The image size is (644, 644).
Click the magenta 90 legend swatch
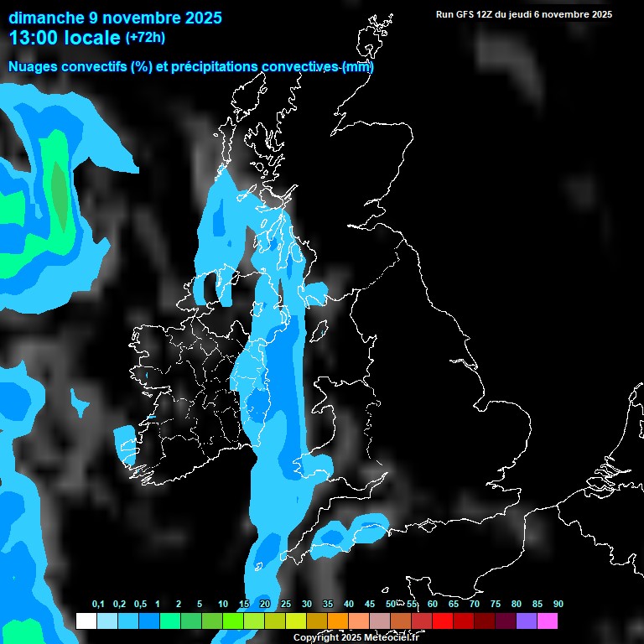(548, 621)
